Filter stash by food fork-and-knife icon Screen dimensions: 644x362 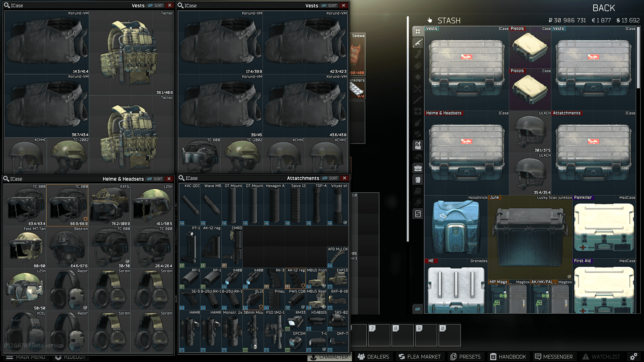pos(418,88)
